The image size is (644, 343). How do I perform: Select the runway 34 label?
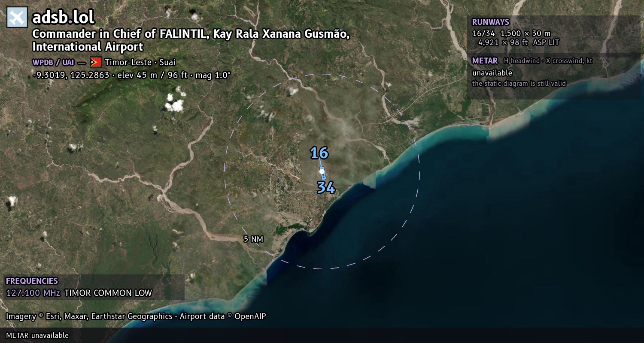326,187
